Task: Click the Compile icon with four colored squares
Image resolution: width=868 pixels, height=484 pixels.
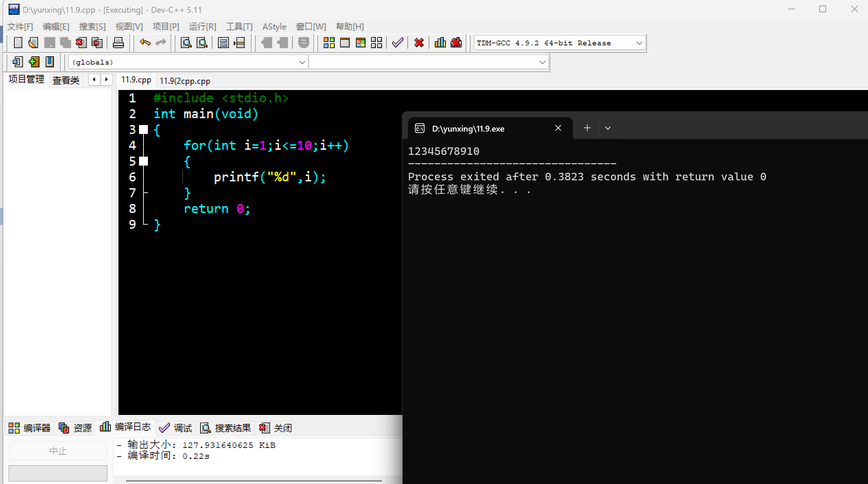Action: tap(329, 43)
